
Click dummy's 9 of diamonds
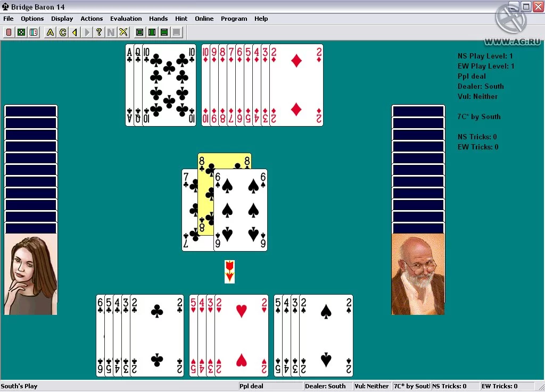pos(214,85)
